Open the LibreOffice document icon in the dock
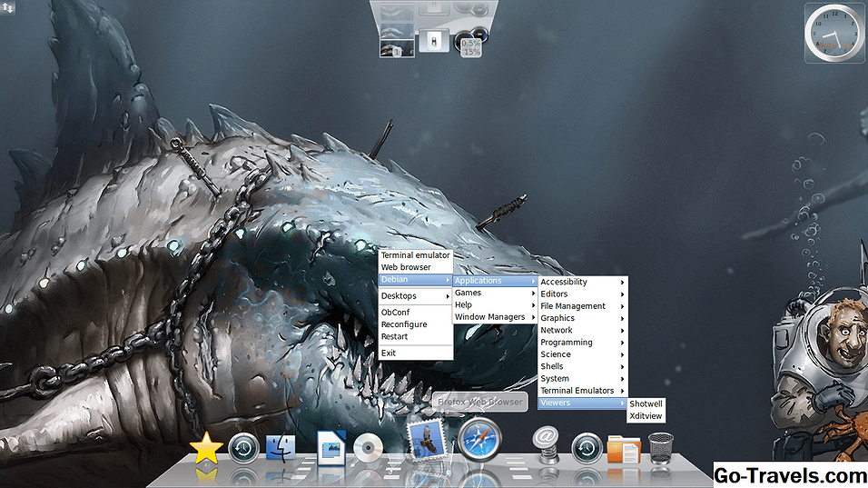The height and width of the screenshot is (488, 868). (x=331, y=448)
